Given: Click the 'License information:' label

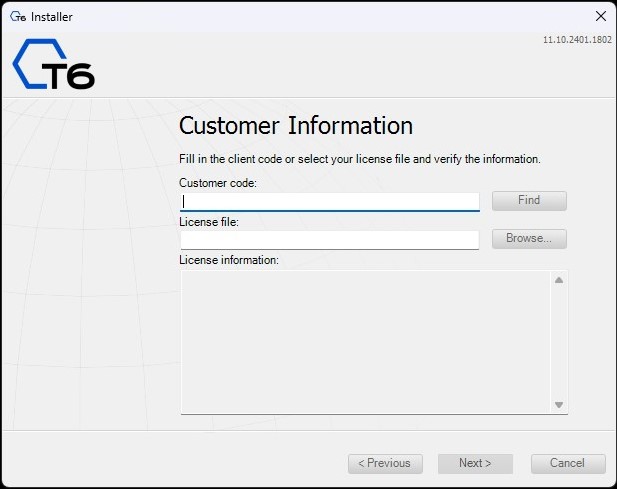Looking at the screenshot, I should (x=229, y=260).
